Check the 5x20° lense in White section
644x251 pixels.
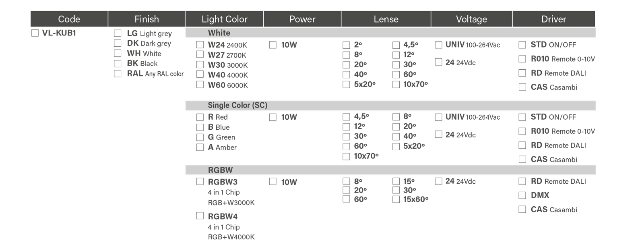click(x=346, y=85)
